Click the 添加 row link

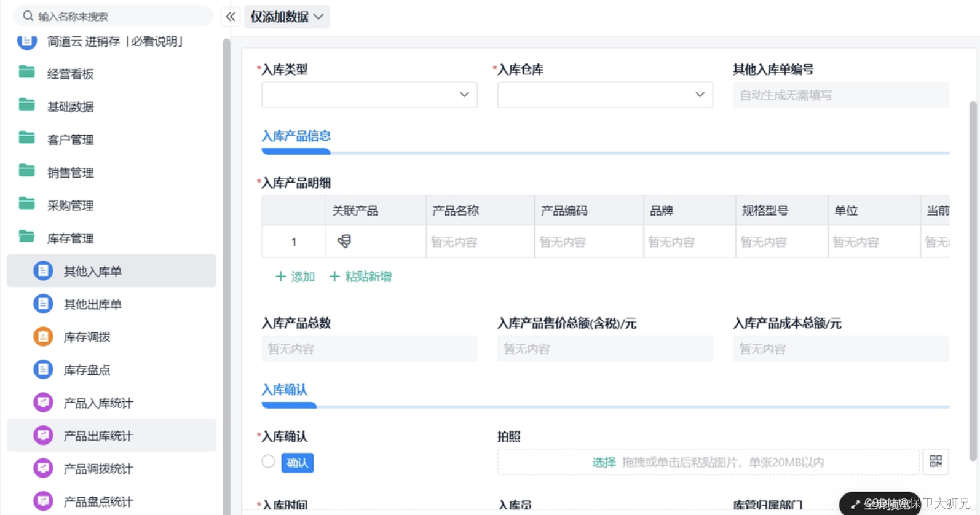(x=295, y=277)
